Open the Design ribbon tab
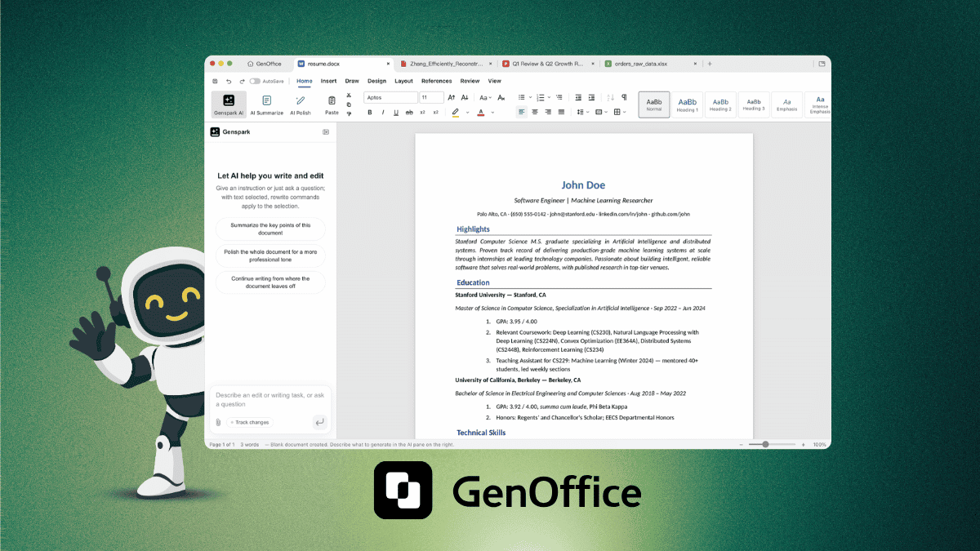 click(x=376, y=81)
